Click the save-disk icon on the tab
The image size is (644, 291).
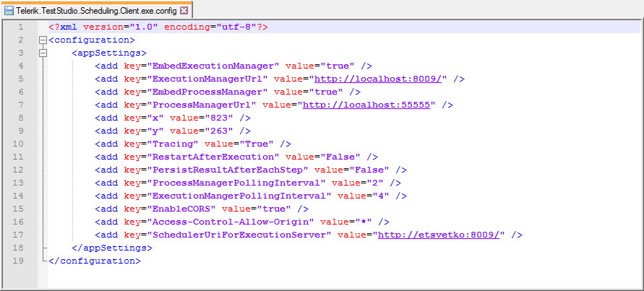point(9,11)
